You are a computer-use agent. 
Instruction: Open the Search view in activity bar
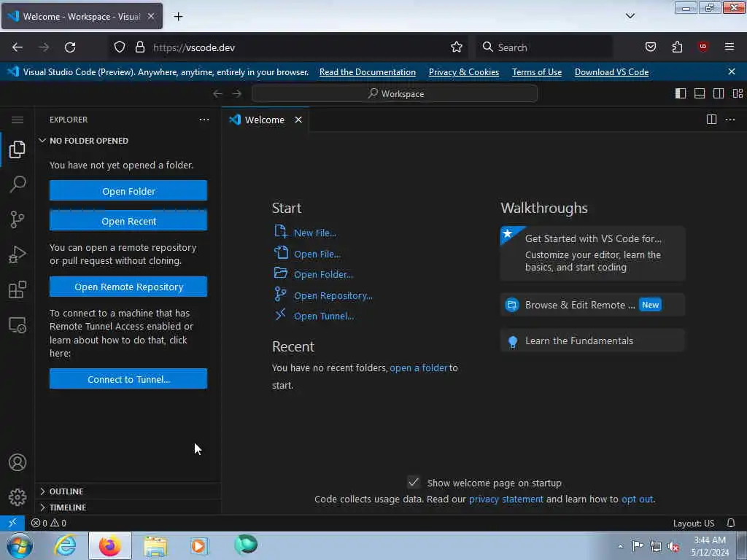pos(18,184)
